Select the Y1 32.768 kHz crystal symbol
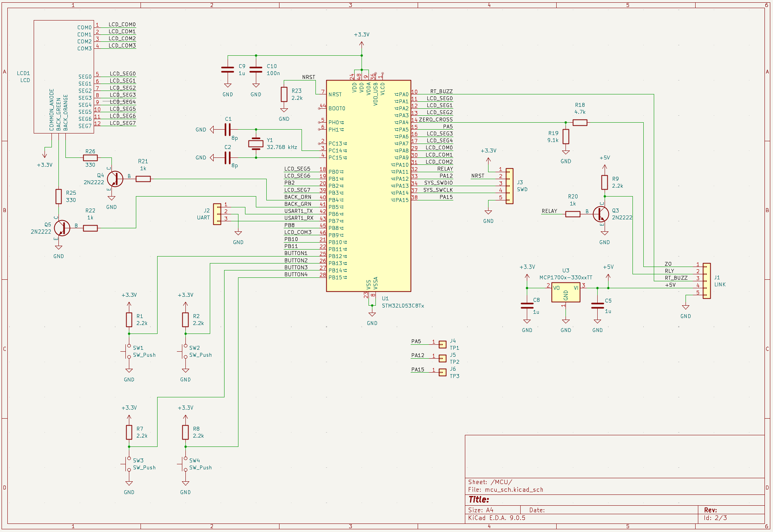The height and width of the screenshot is (532, 773). (255, 144)
